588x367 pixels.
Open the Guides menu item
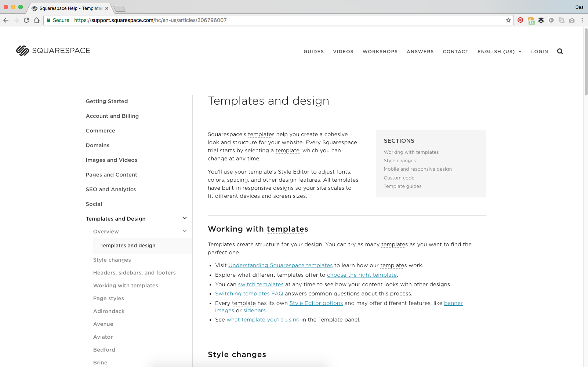pos(314,52)
